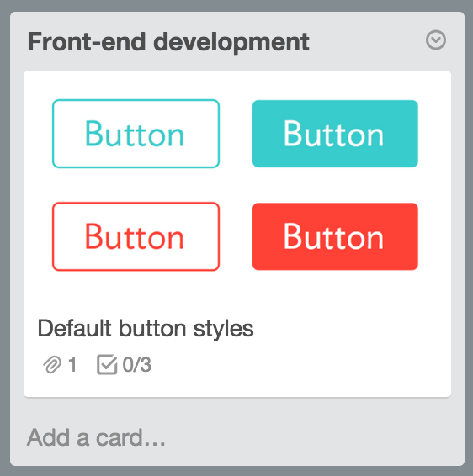Click white Button text on red background
The height and width of the screenshot is (476, 473).
(333, 237)
